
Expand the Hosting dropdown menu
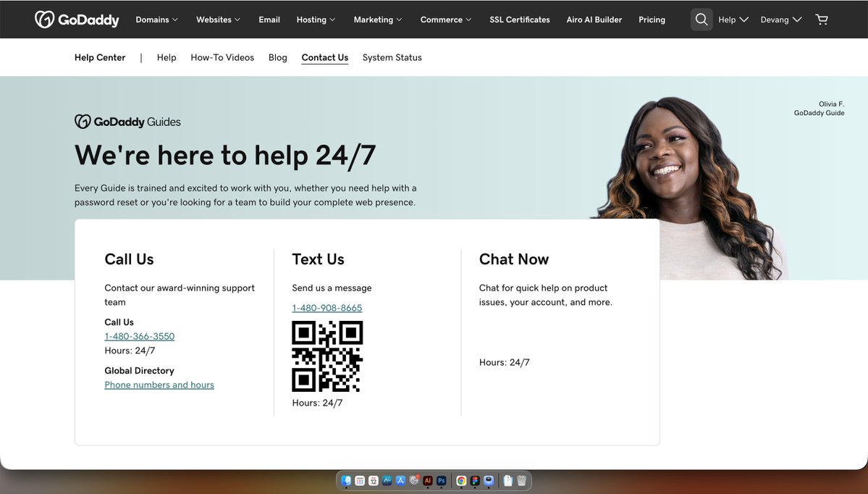point(316,20)
